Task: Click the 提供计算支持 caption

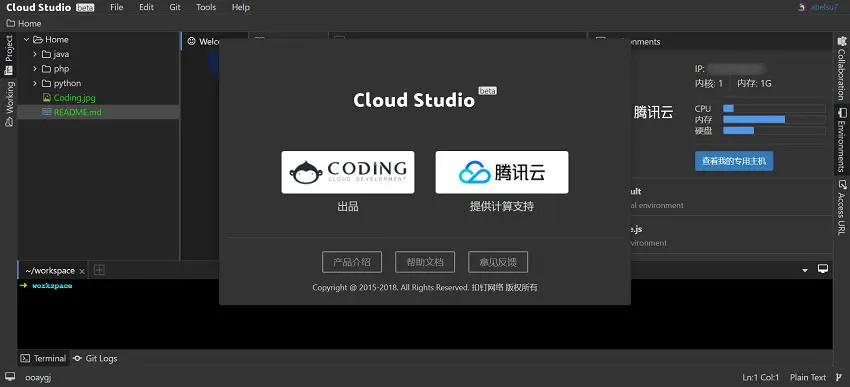Action: click(502, 207)
